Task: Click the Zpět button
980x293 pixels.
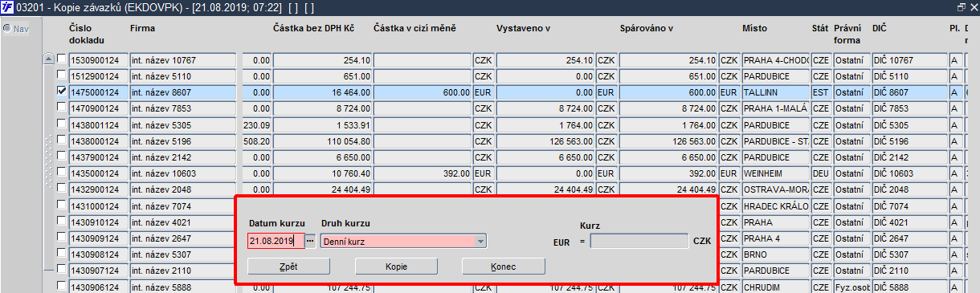Action: pyautogui.click(x=288, y=267)
